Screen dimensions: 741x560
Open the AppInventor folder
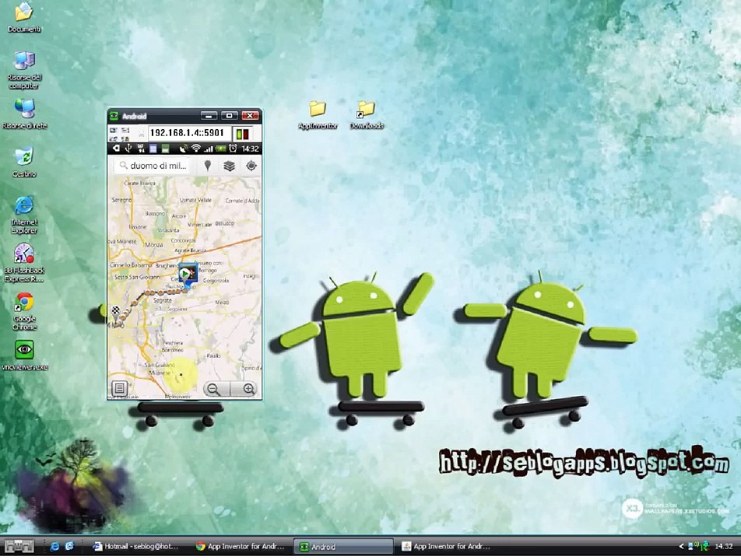(x=318, y=115)
